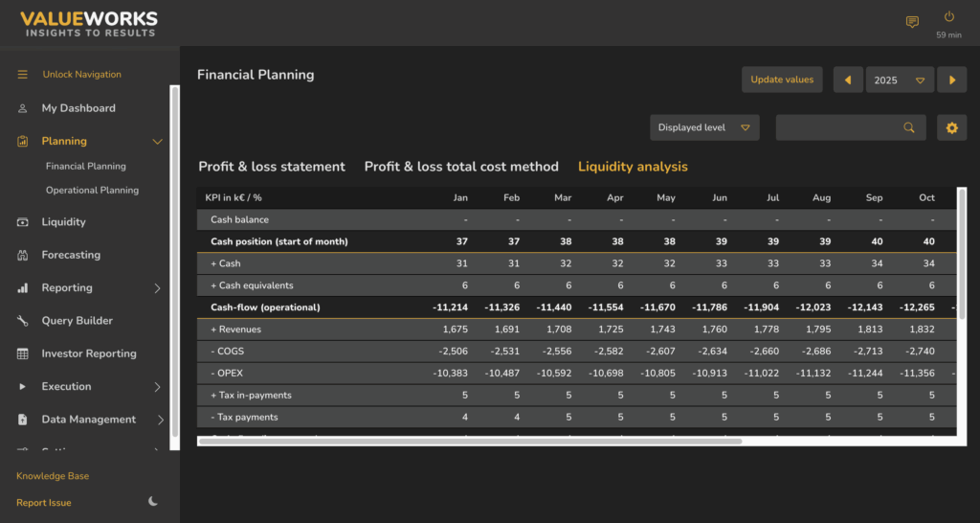Collapse the Planning menu section
The width and height of the screenshot is (980, 523).
pyautogui.click(x=158, y=142)
